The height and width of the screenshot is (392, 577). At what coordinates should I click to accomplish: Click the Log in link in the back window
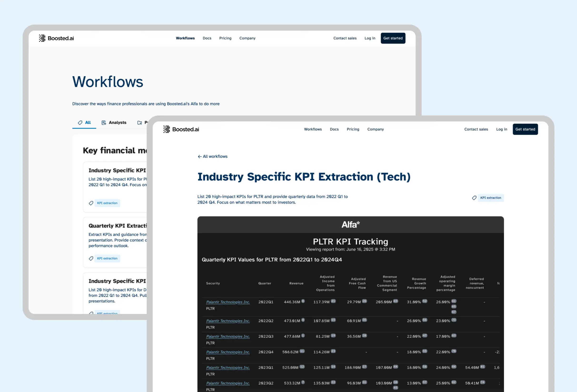coord(370,38)
